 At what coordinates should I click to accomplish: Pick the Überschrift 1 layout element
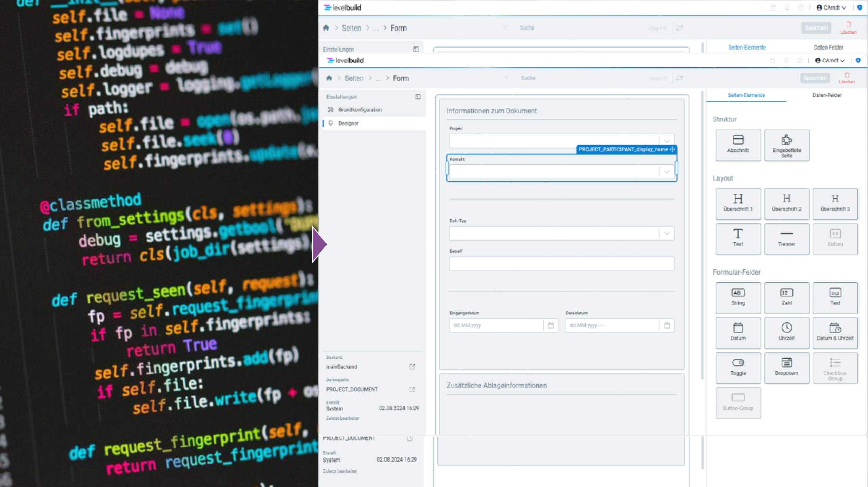pyautogui.click(x=738, y=203)
